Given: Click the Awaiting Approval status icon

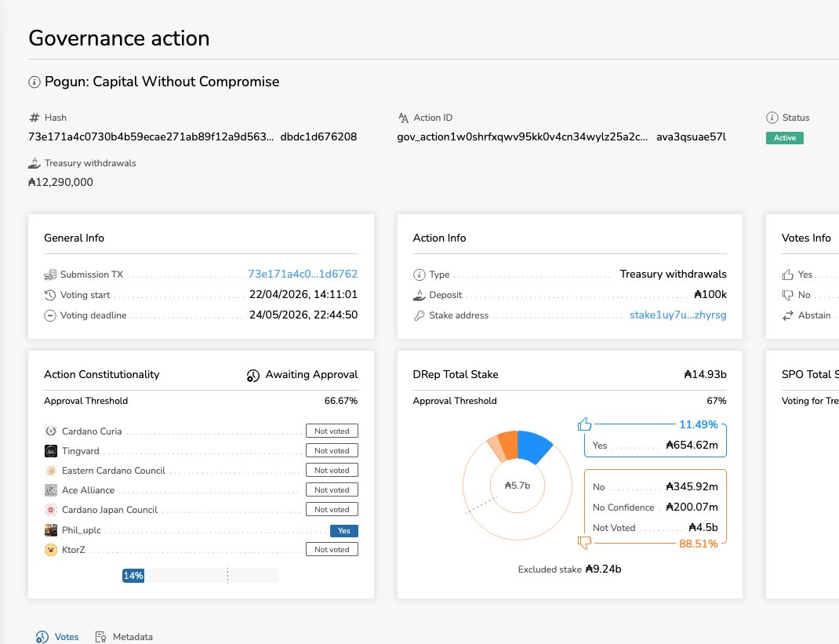Looking at the screenshot, I should [253, 375].
